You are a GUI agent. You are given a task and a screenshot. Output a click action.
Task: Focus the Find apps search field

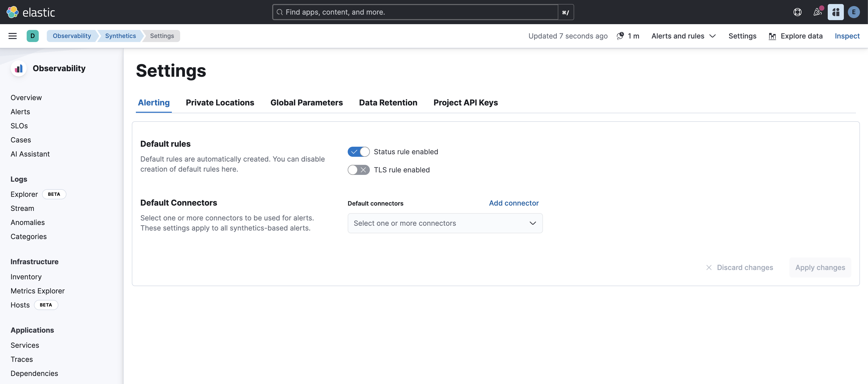415,12
